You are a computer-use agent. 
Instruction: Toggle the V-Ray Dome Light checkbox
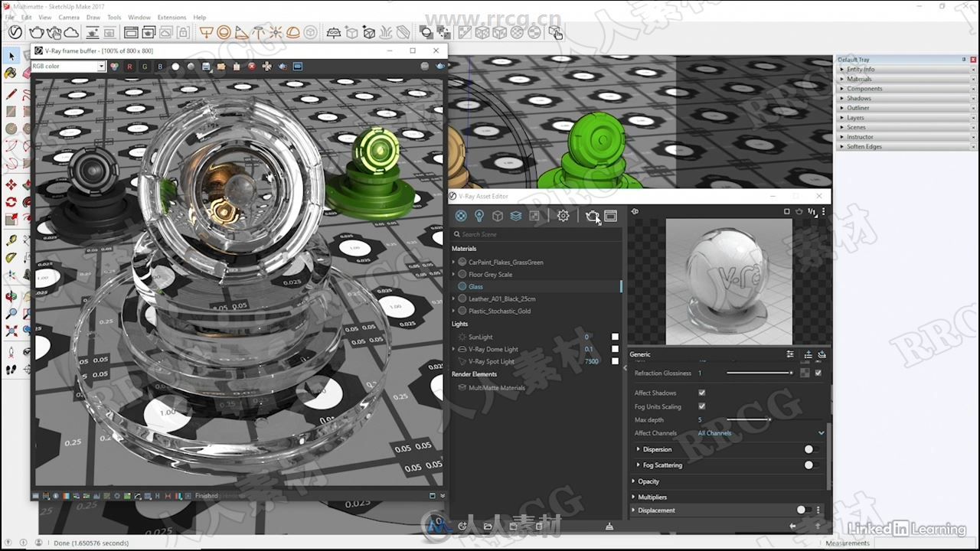coord(615,349)
